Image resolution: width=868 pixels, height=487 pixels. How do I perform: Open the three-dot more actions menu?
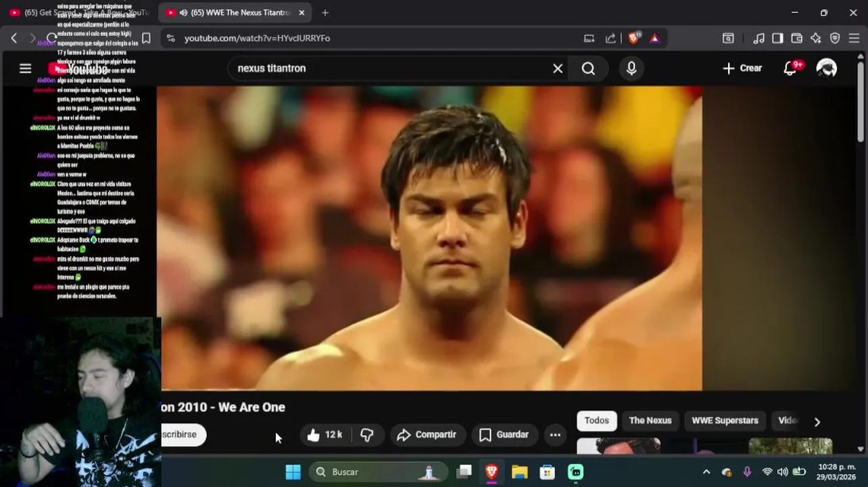pos(555,435)
